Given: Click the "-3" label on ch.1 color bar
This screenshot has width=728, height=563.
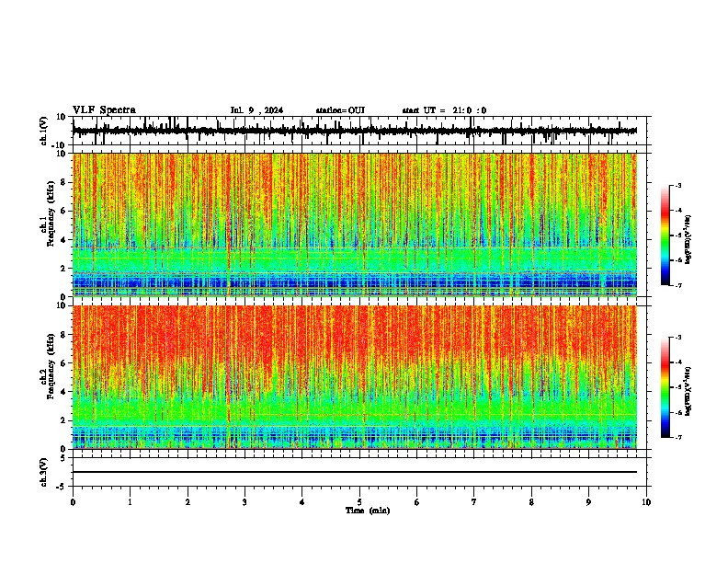Looking at the screenshot, I should (x=677, y=185).
